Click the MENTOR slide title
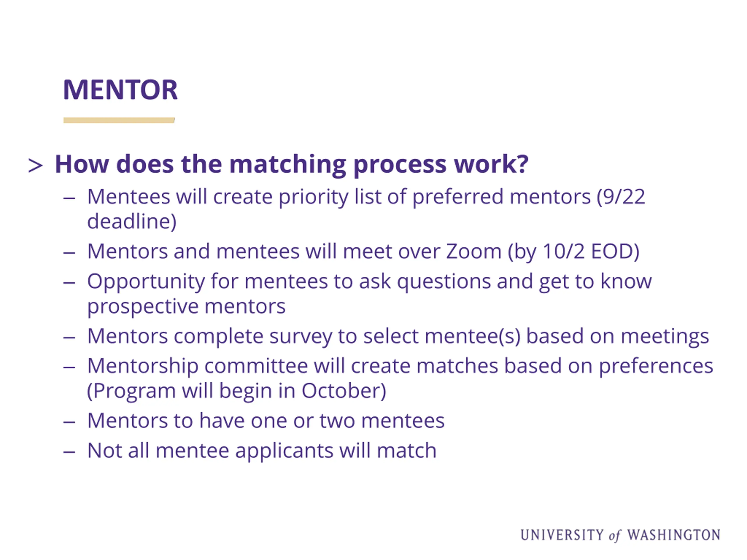The width and height of the screenshot is (747, 560). click(x=120, y=90)
